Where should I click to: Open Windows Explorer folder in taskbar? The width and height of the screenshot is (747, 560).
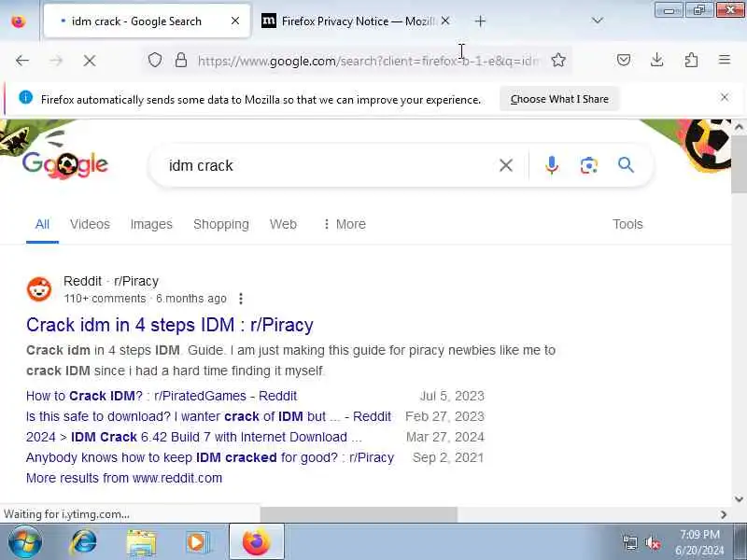coord(141,542)
